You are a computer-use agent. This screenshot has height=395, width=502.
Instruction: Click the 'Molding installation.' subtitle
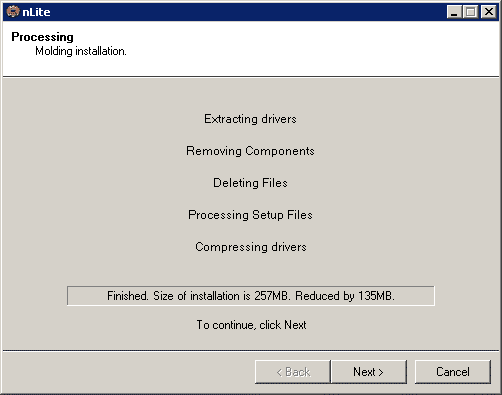pyautogui.click(x=81, y=51)
